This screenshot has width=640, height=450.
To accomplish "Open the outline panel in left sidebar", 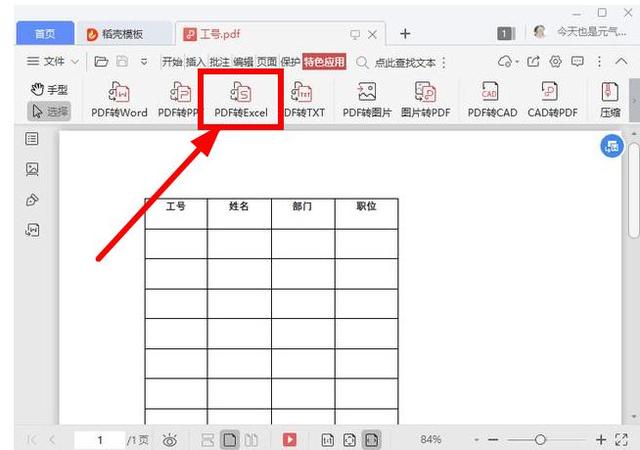I will point(32,139).
